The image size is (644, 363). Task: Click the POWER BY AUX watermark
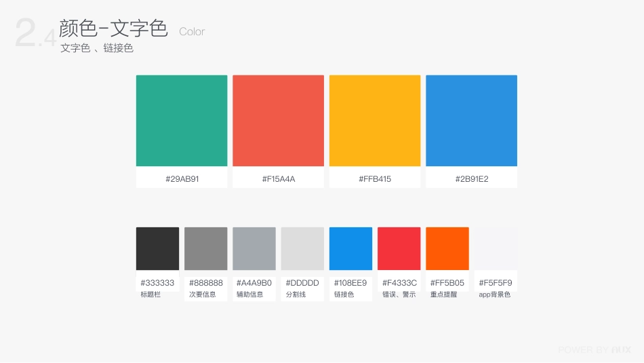click(x=594, y=349)
